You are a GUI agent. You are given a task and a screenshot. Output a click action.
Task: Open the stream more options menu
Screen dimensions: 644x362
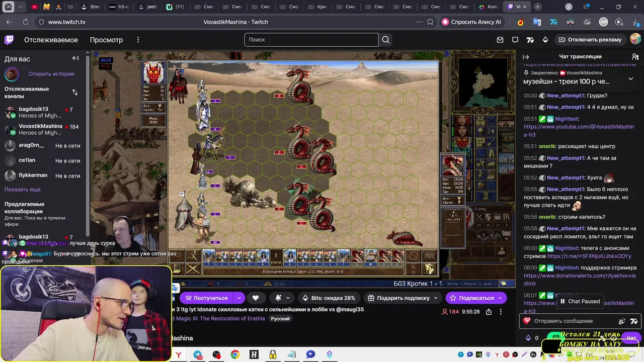tap(501, 312)
